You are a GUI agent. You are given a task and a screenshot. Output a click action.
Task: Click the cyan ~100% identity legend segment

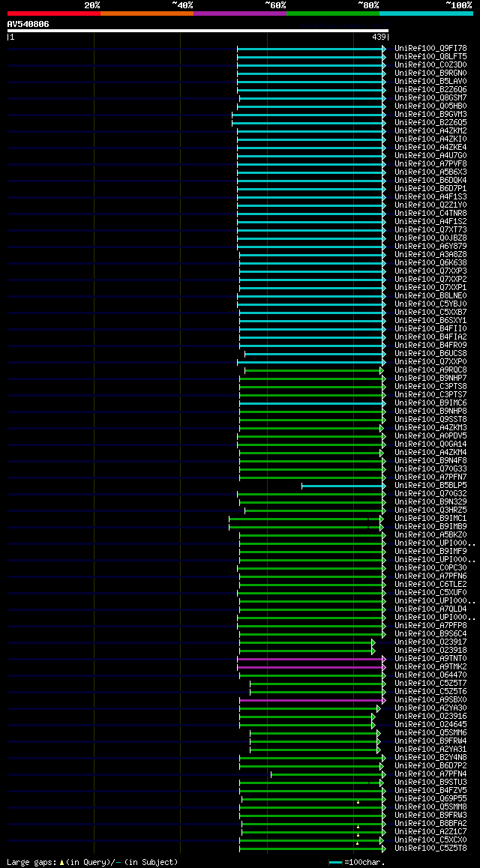click(x=426, y=13)
